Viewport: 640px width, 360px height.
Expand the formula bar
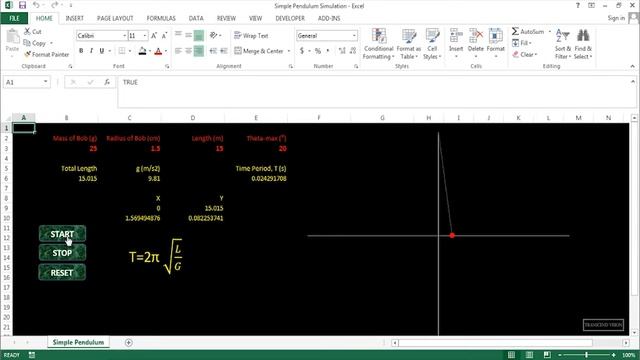632,82
